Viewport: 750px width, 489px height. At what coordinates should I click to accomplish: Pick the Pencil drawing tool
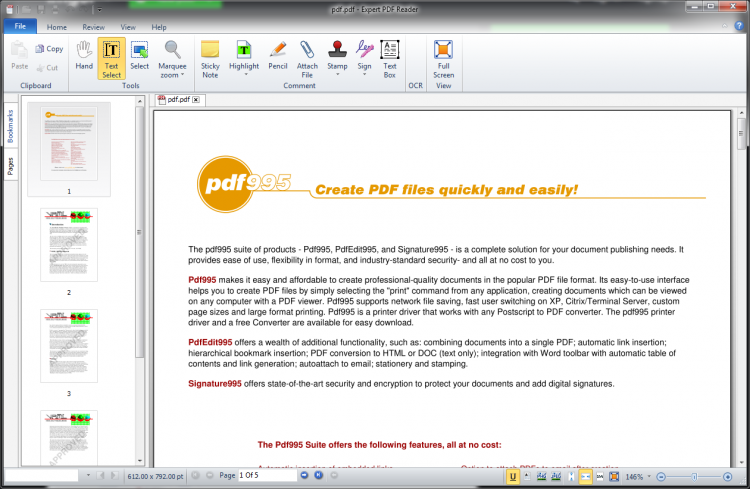[277, 56]
